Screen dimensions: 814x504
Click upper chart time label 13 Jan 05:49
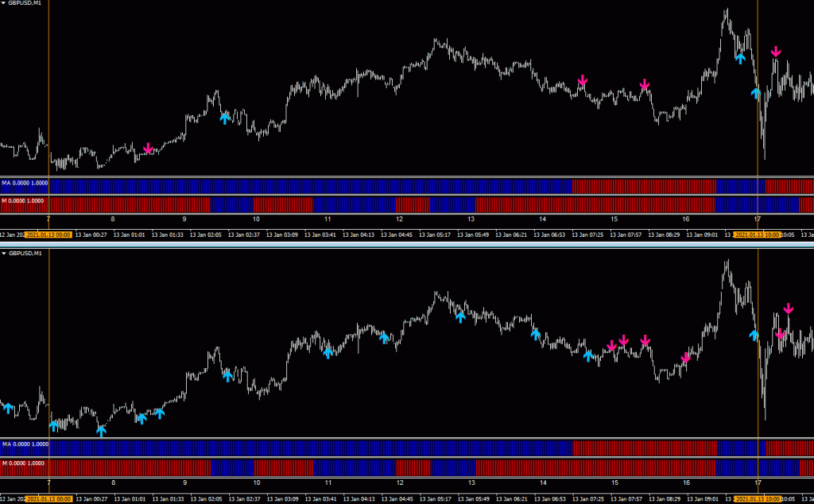[x=473, y=235]
